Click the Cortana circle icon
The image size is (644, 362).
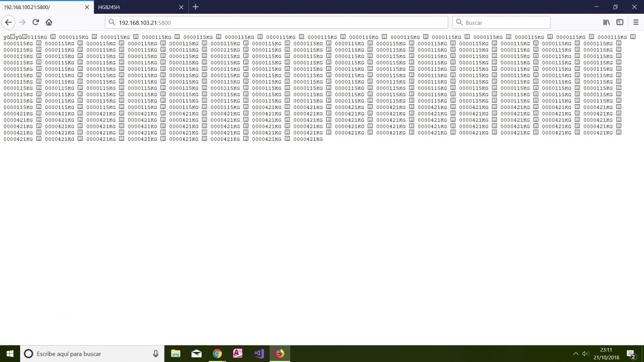28,354
